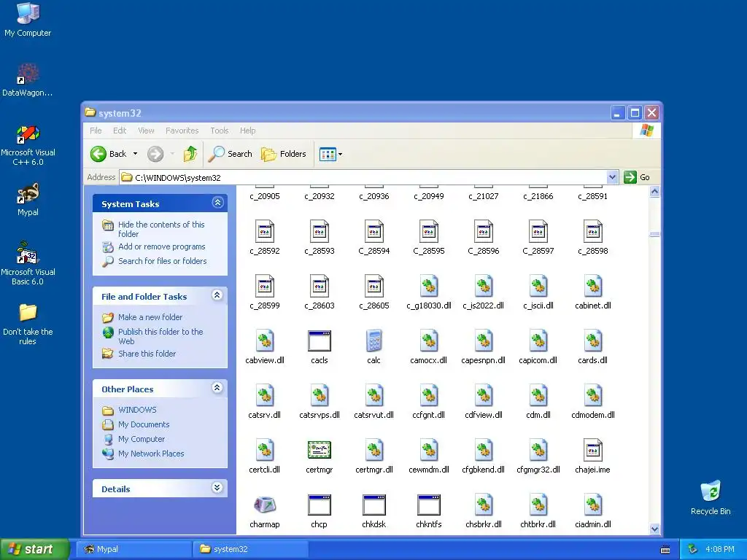This screenshot has height=560, width=747.
Task: Select the DataWagon desktop shortcut
Action: pos(28,80)
